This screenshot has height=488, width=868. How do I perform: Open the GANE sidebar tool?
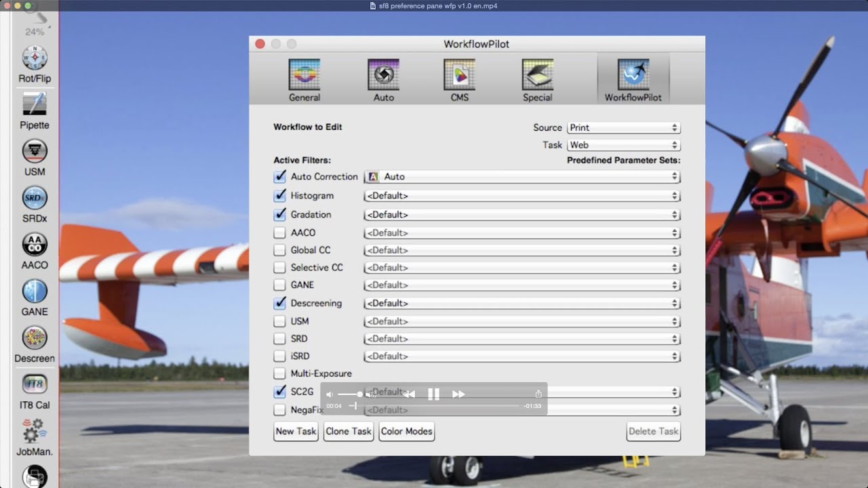(x=35, y=291)
